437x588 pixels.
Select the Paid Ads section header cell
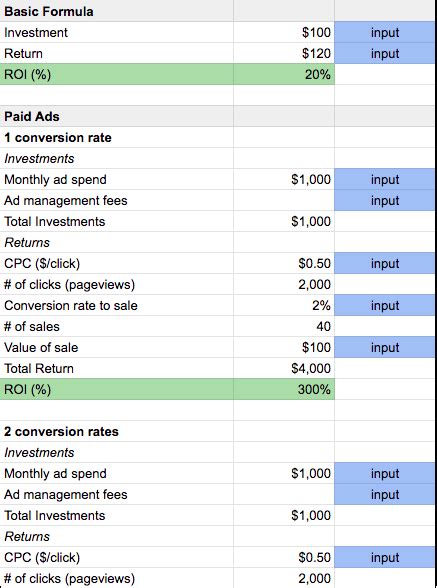tap(116, 116)
